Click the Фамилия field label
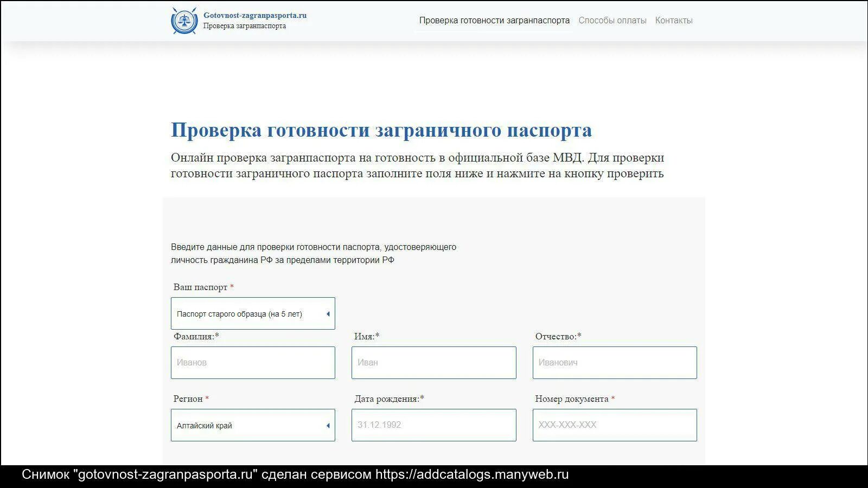 coord(196,337)
